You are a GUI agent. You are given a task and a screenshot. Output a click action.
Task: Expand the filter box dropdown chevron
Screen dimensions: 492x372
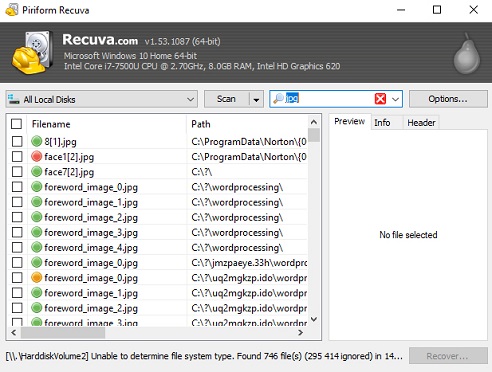point(395,99)
